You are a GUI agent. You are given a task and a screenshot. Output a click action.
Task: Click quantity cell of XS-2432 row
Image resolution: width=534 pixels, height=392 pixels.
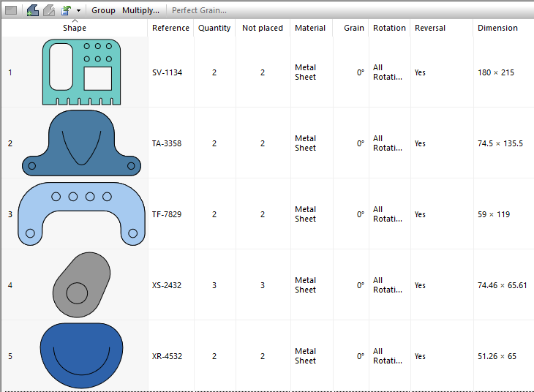(214, 285)
